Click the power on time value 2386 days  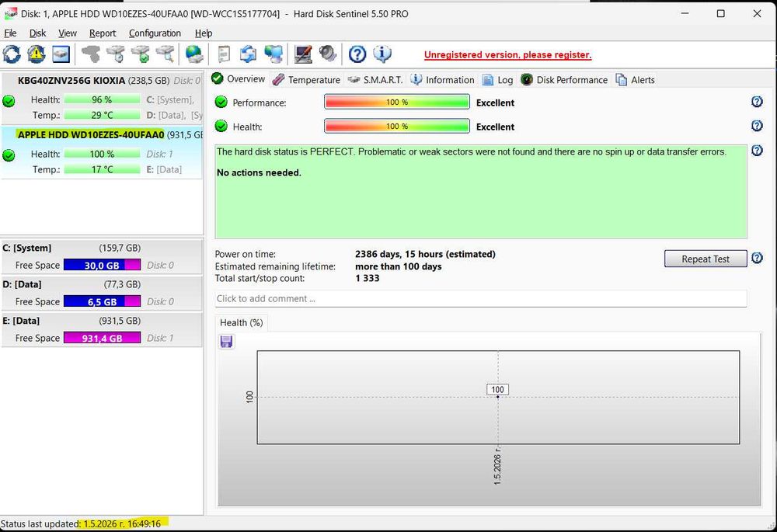point(425,254)
